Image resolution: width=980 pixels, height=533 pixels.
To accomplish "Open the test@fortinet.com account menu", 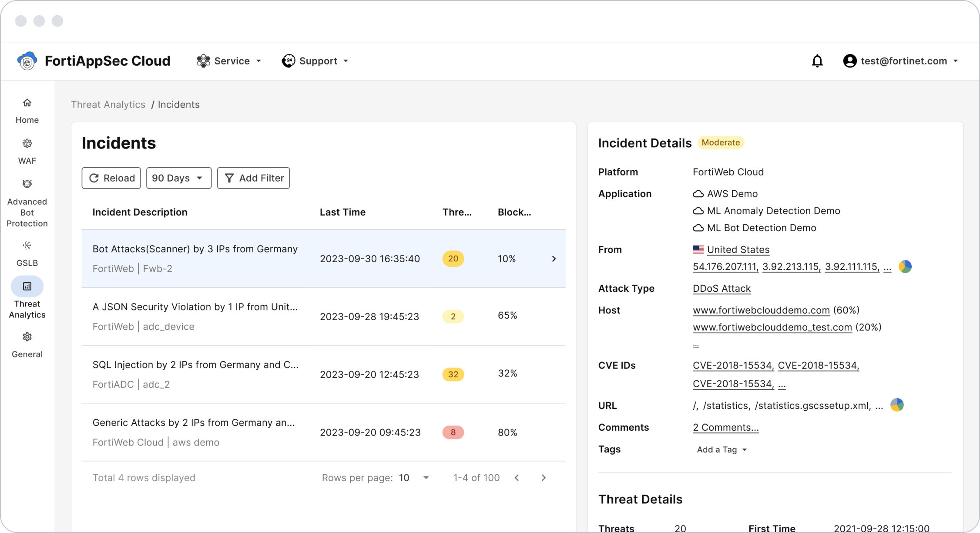I will pyautogui.click(x=902, y=61).
